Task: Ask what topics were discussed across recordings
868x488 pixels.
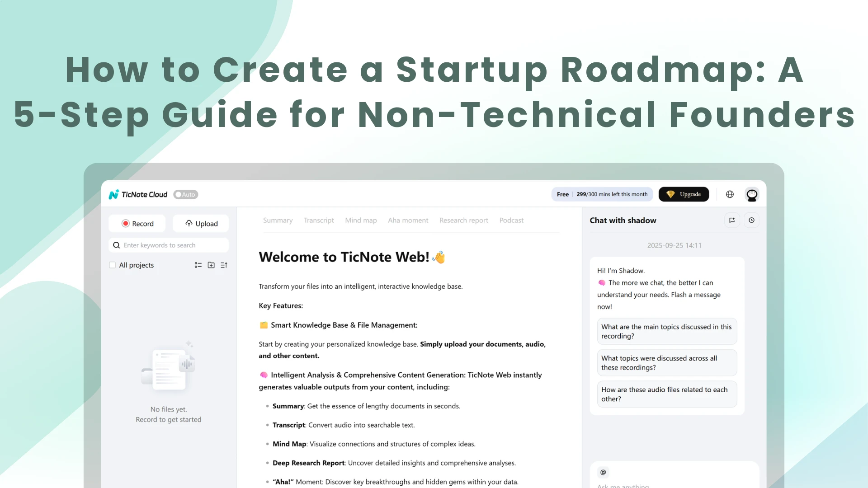Action: 667,363
